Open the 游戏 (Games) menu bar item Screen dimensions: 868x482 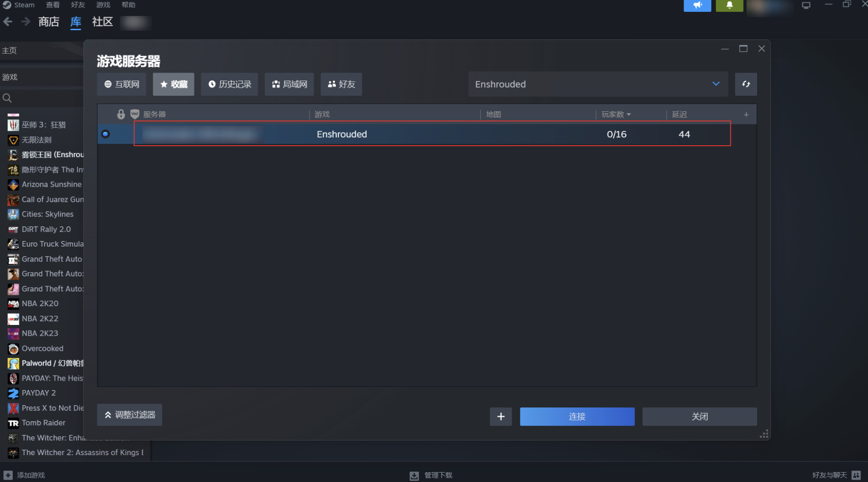103,5
